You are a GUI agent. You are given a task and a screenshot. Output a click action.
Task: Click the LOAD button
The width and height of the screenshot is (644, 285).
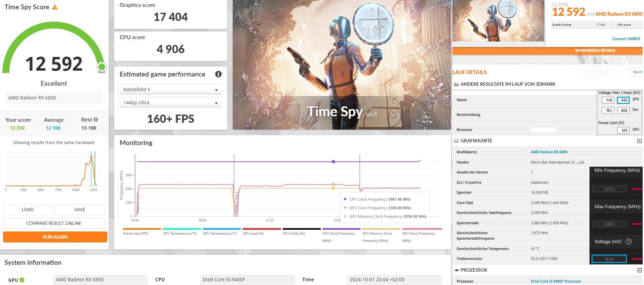point(28,210)
